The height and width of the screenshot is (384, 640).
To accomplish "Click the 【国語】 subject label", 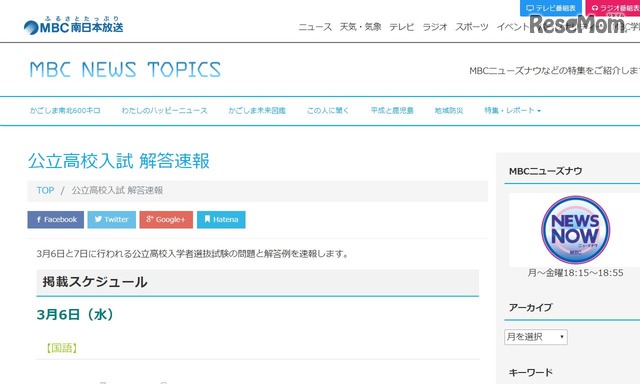I will (x=62, y=348).
